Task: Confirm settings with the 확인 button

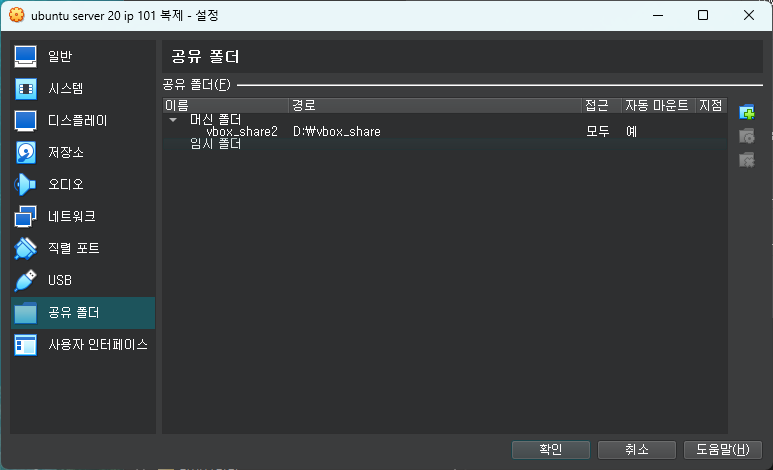Action: click(551, 450)
